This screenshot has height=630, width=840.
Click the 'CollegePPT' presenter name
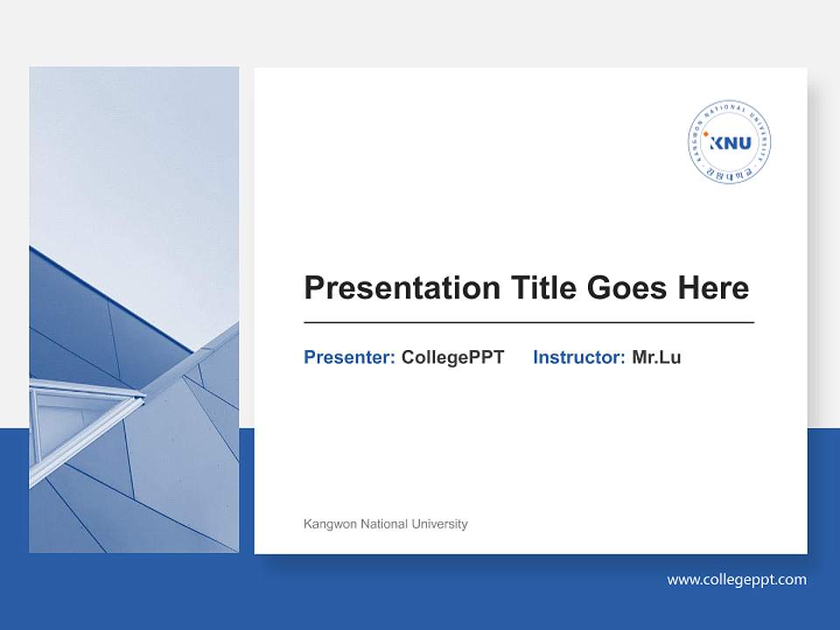click(x=452, y=357)
